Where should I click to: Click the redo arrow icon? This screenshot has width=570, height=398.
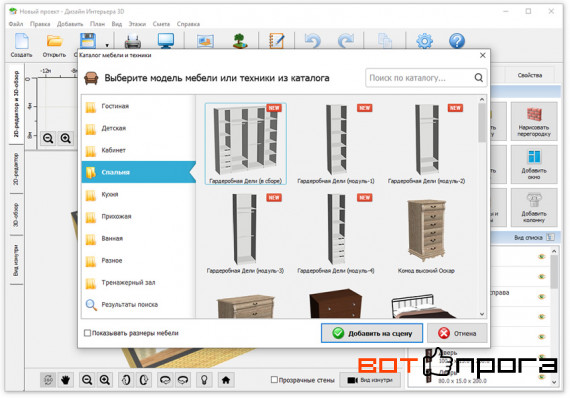click(x=346, y=41)
